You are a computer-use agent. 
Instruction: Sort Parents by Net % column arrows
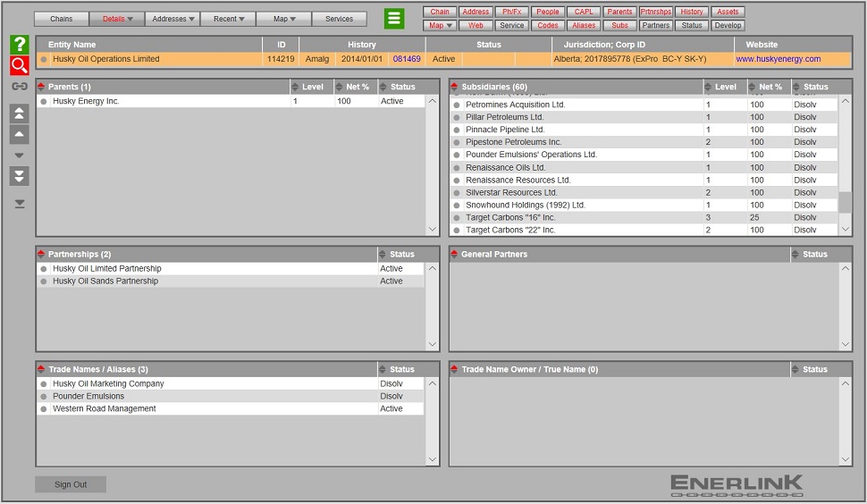pyautogui.click(x=339, y=87)
